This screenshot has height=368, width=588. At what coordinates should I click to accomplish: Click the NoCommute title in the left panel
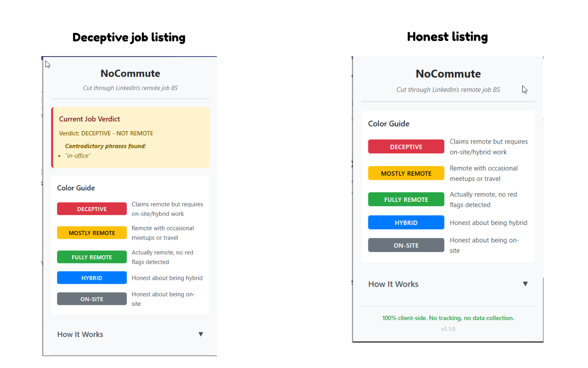tap(130, 74)
